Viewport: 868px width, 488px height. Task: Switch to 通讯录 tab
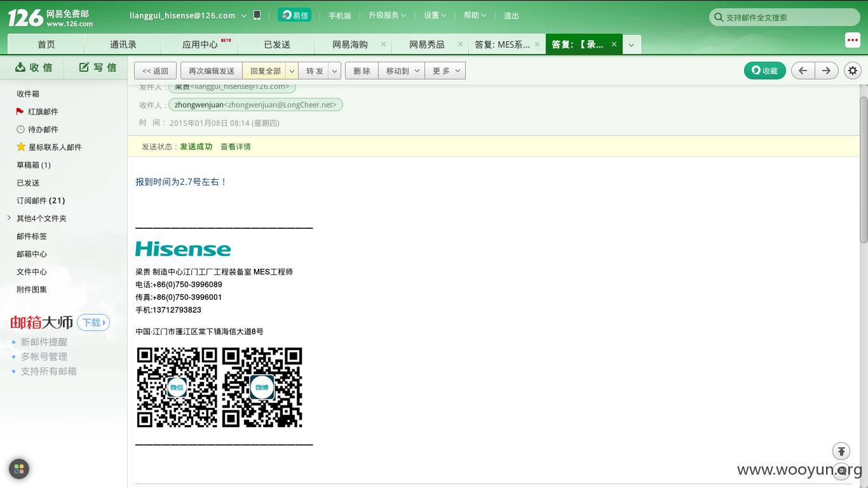point(123,44)
